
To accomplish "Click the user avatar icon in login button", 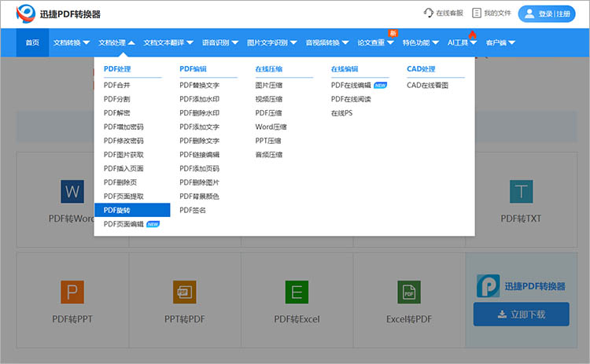I will (x=529, y=13).
